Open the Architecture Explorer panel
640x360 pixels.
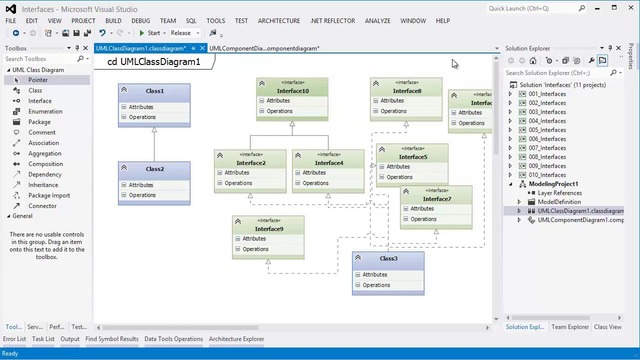coord(236,339)
